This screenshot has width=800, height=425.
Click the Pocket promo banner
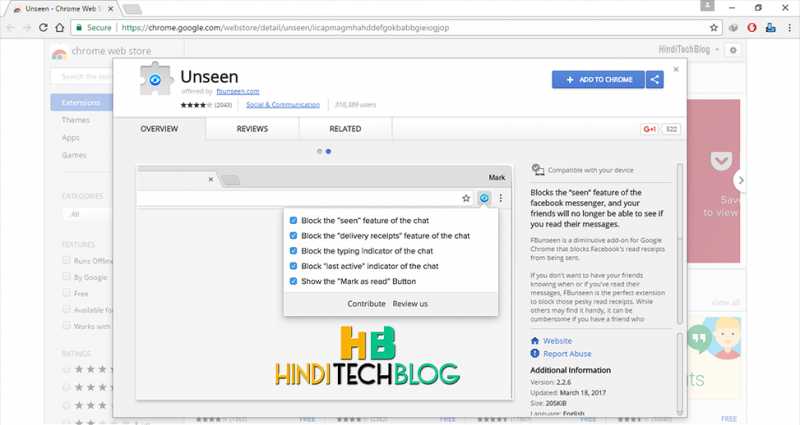[713, 181]
